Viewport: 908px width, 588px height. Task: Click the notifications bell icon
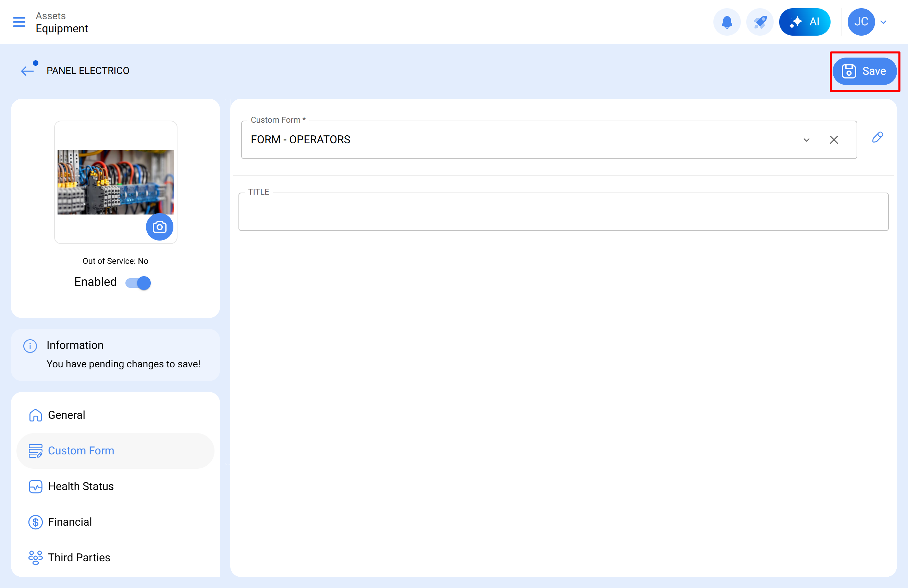coord(727,22)
